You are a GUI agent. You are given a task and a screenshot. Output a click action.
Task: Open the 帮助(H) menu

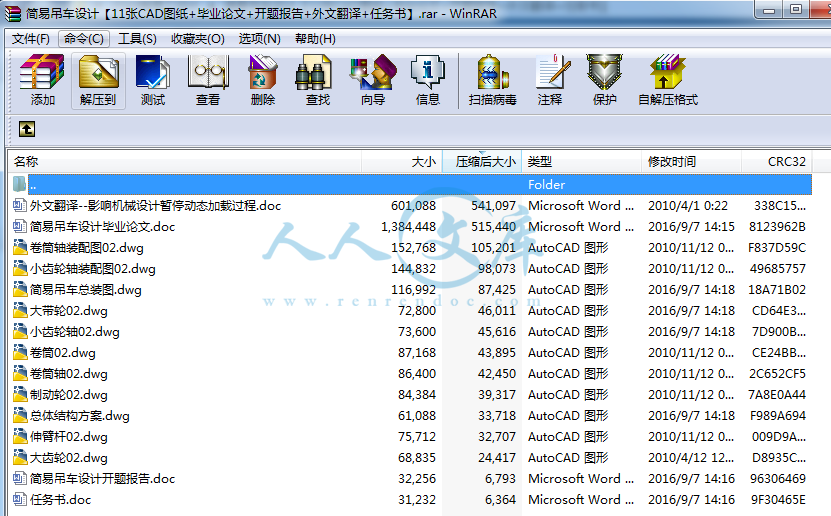tap(315, 39)
